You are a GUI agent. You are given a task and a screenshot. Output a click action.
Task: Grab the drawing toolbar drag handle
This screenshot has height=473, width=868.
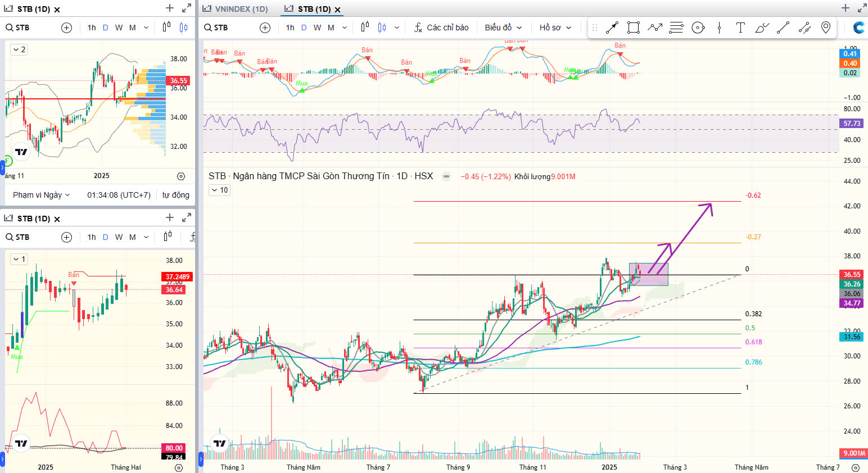[x=594, y=28]
